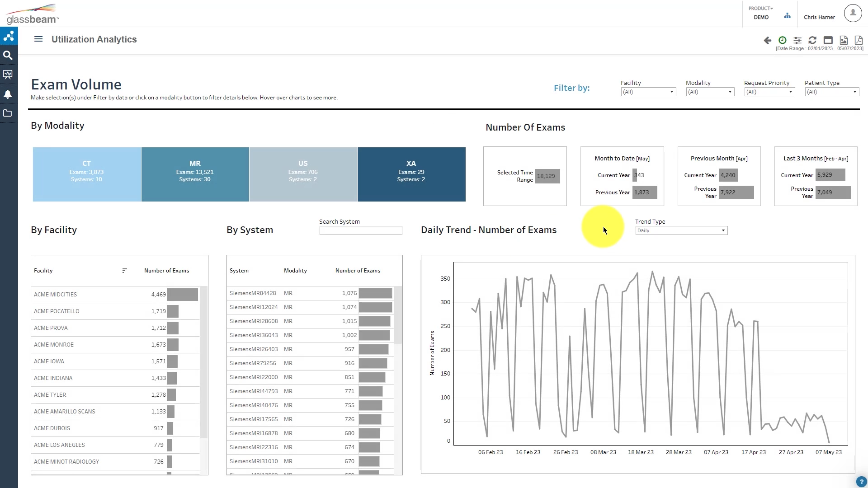Export dashboard as image
This screenshot has width=868, height=488.
click(x=844, y=40)
